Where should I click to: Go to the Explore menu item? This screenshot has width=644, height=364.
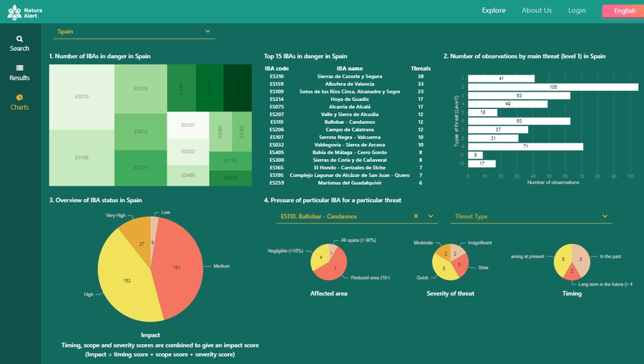tap(494, 11)
